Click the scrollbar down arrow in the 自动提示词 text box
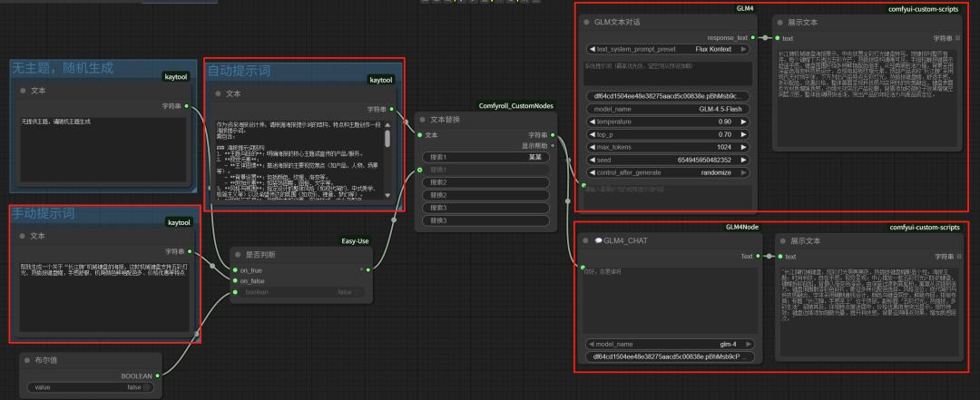The width and height of the screenshot is (980, 400). tap(387, 196)
